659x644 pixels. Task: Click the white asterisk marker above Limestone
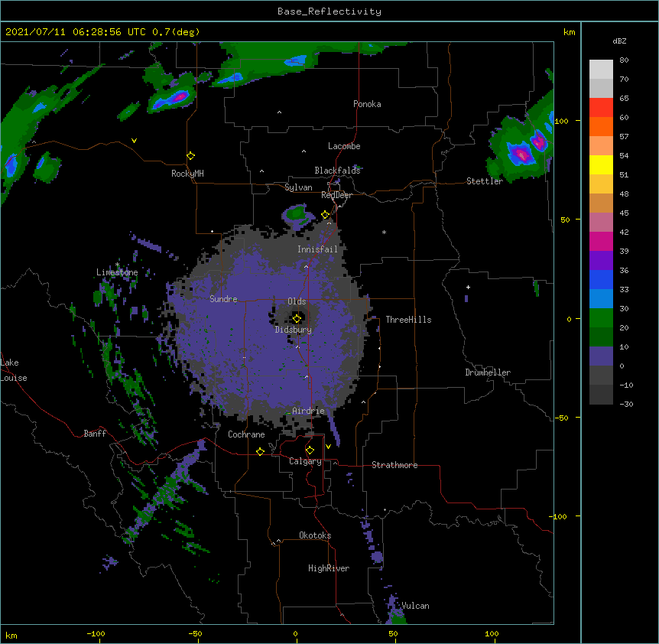click(x=117, y=265)
